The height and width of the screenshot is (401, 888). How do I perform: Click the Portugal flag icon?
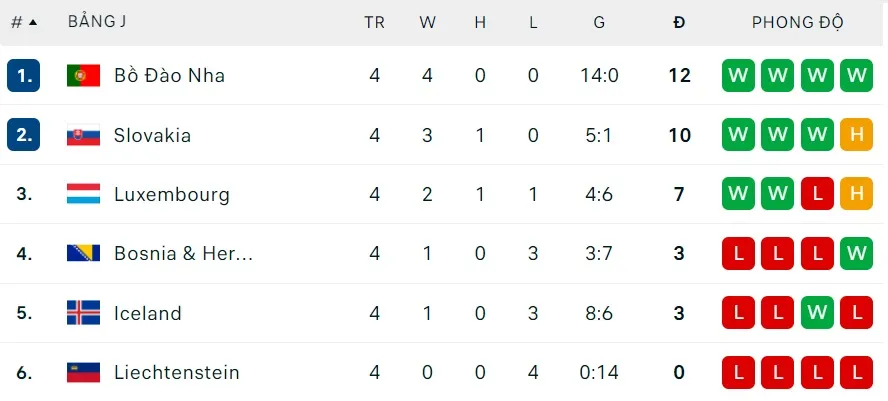(x=83, y=76)
